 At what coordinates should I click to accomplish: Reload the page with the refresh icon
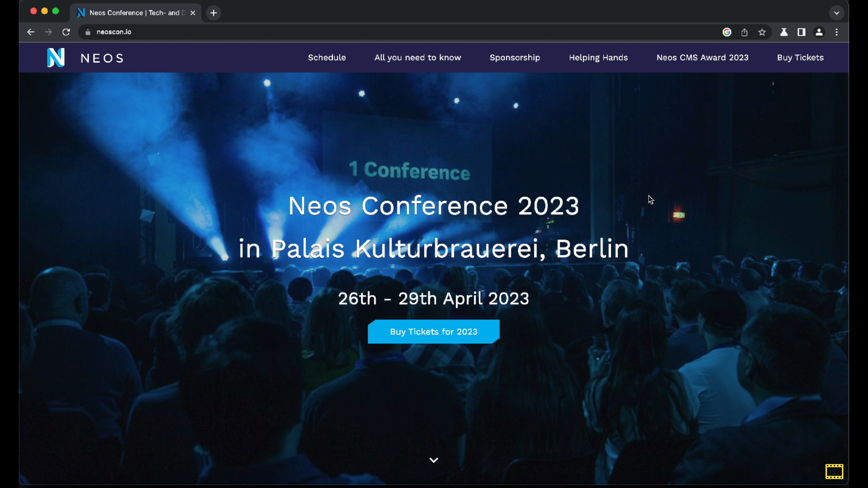point(66,32)
